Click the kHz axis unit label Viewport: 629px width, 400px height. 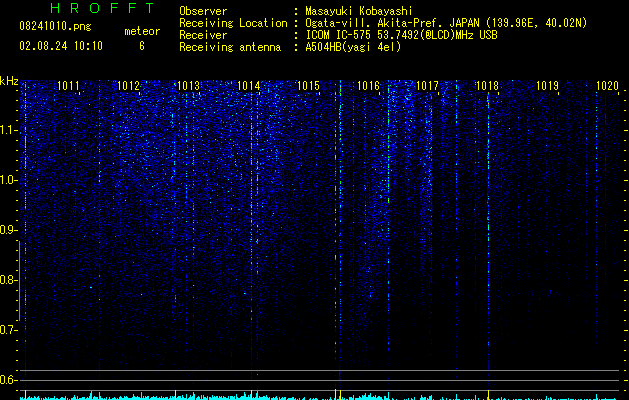[9, 81]
